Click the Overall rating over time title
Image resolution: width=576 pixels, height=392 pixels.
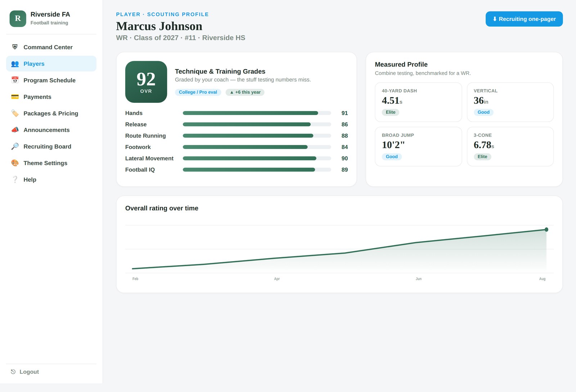162,208
